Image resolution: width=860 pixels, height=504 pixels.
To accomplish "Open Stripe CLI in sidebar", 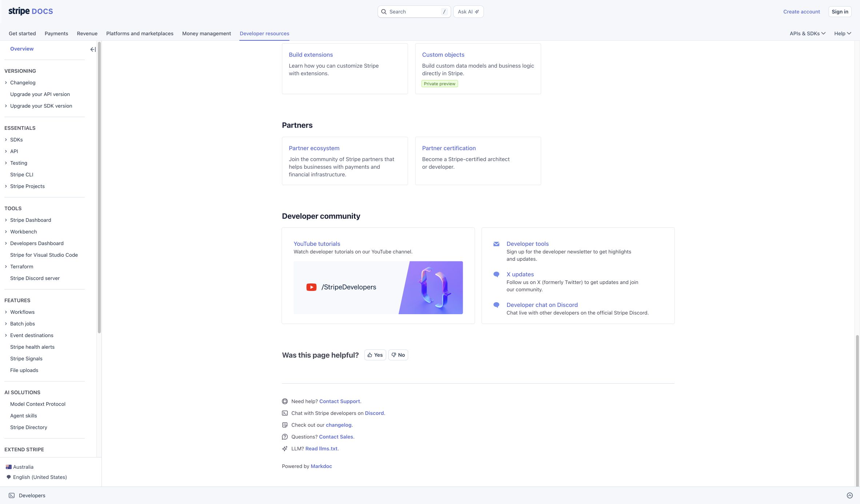I will [22, 175].
